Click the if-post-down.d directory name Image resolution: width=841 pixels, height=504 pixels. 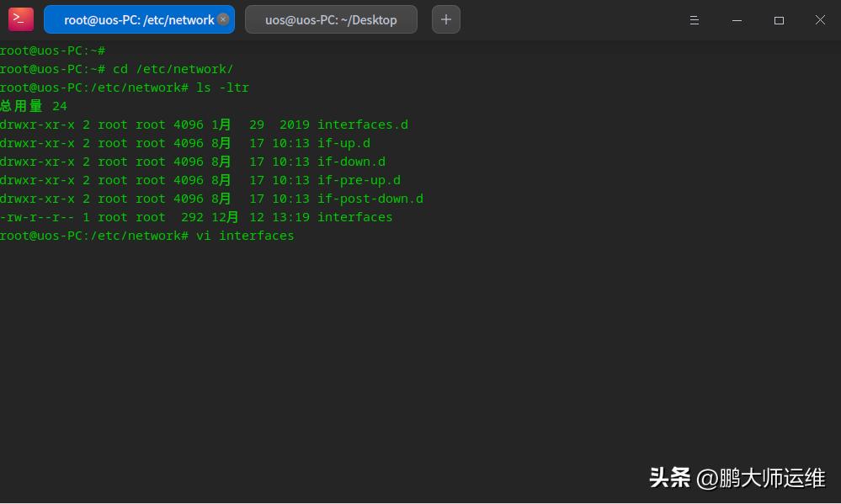click(x=370, y=199)
